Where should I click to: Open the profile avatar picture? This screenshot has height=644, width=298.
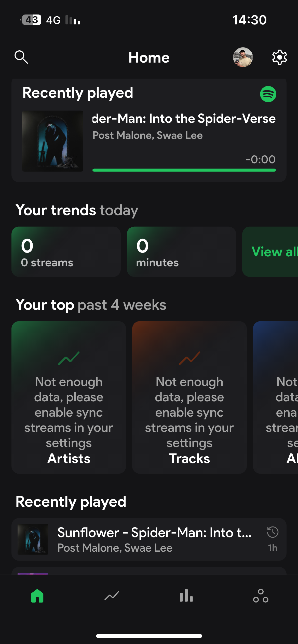coord(243,57)
